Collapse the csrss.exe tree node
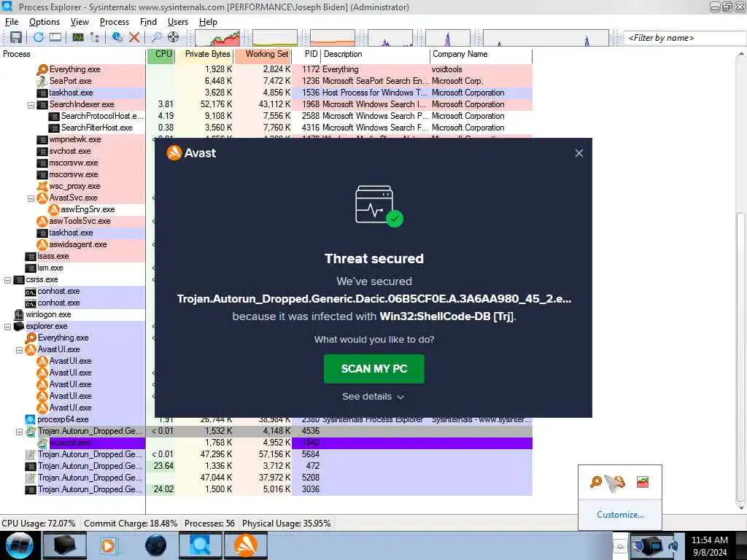This screenshot has height=560, width=747. (7, 280)
